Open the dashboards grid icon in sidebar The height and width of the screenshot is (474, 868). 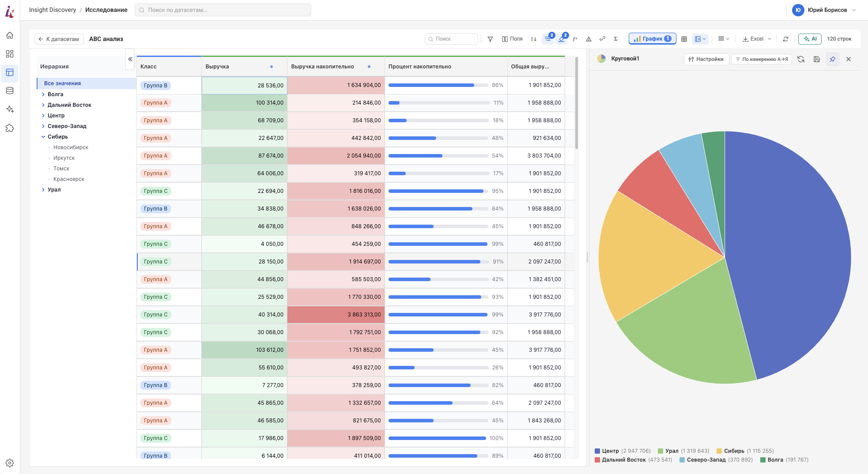point(10,54)
